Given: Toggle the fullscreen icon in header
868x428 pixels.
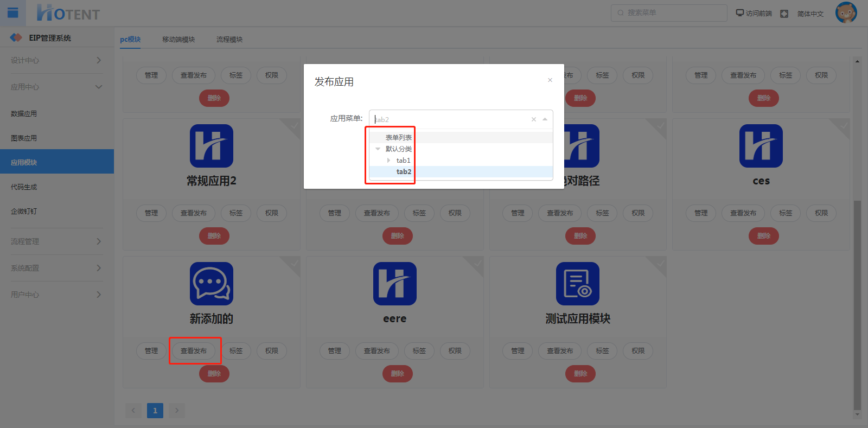Looking at the screenshot, I should tap(784, 14).
